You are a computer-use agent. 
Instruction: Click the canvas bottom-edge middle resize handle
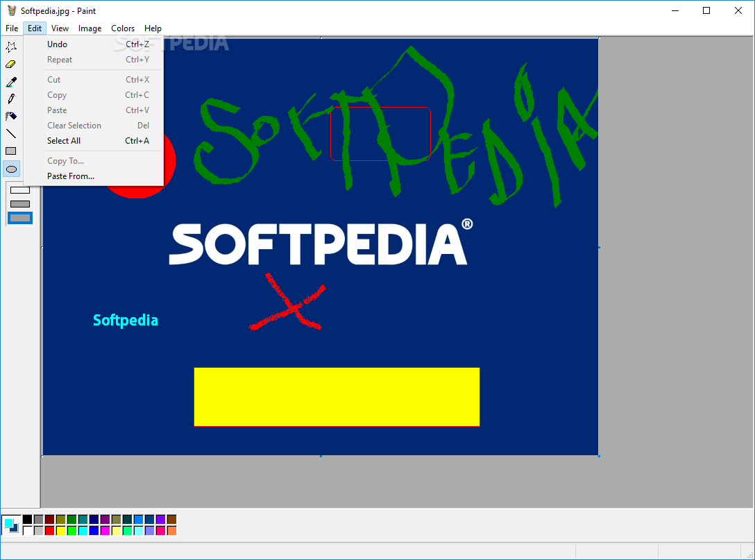(321, 456)
